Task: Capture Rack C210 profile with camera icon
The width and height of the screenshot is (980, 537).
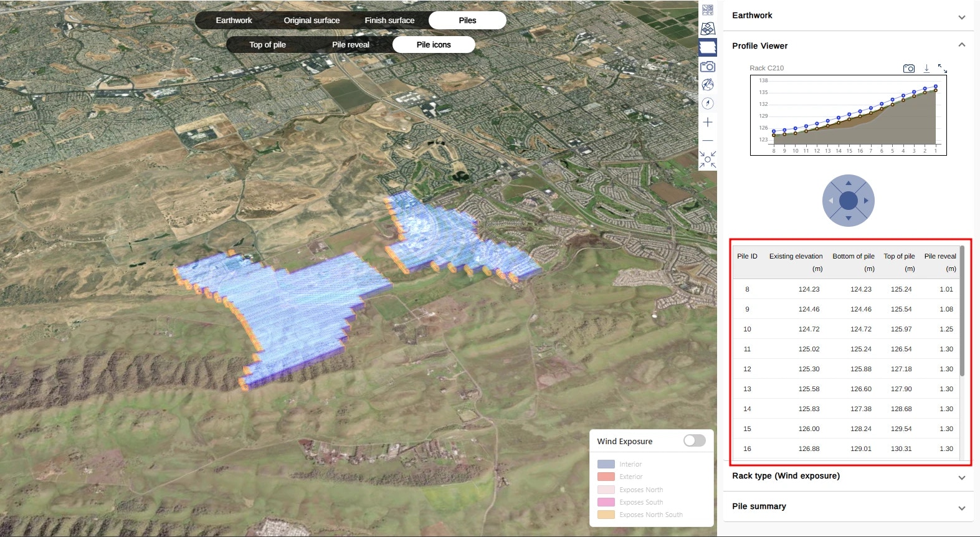Action: [909, 69]
